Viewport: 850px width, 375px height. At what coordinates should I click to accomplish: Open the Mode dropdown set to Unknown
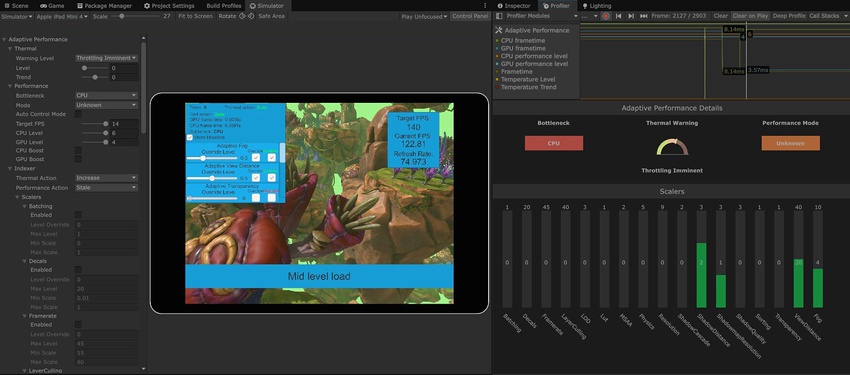click(106, 105)
